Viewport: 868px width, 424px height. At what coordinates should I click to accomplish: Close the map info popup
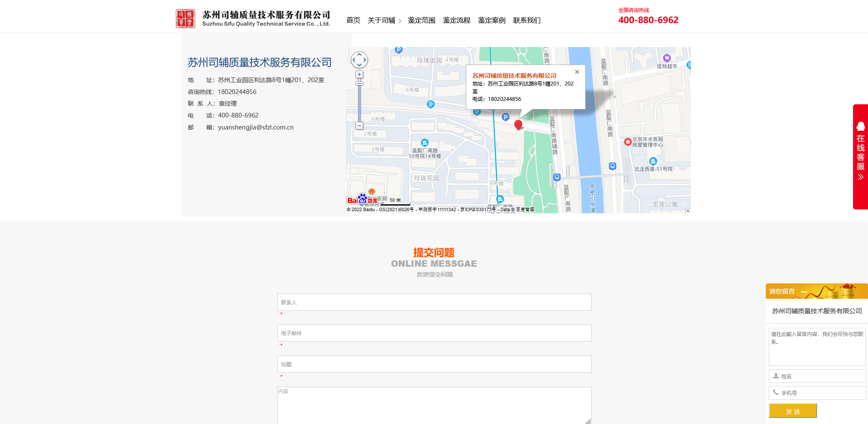coord(577,72)
